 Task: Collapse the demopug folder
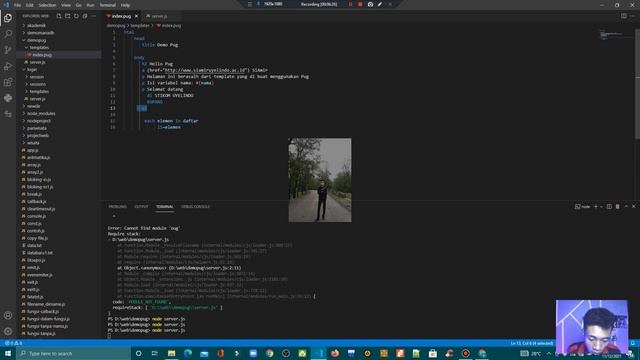[36, 40]
